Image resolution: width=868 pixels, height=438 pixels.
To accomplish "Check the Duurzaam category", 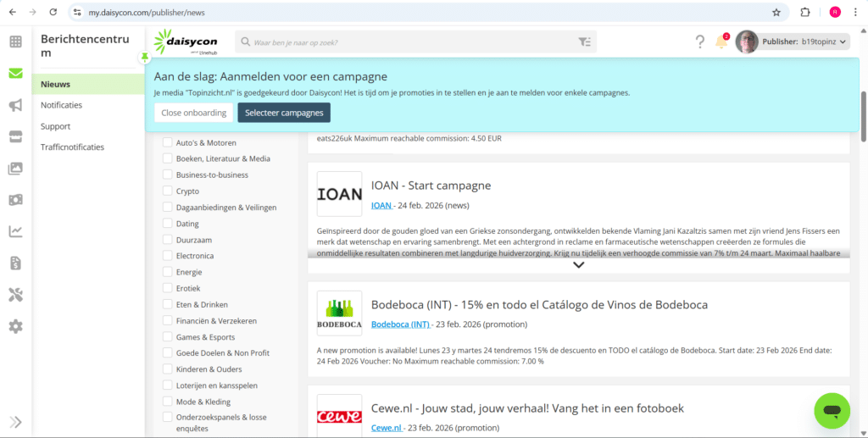I will [x=167, y=240].
